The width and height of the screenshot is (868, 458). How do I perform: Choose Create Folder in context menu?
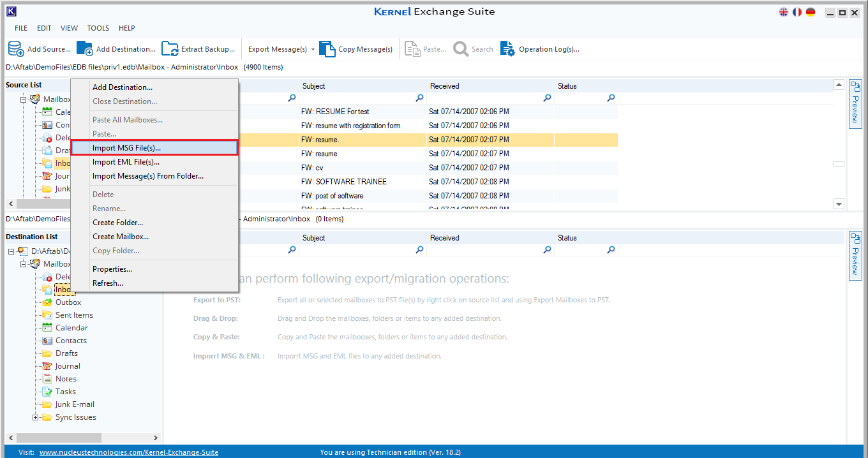(154, 223)
